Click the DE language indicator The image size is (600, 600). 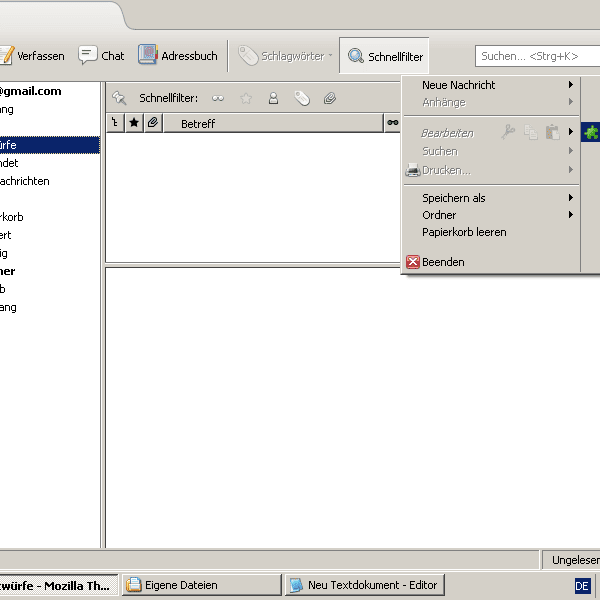(582, 586)
